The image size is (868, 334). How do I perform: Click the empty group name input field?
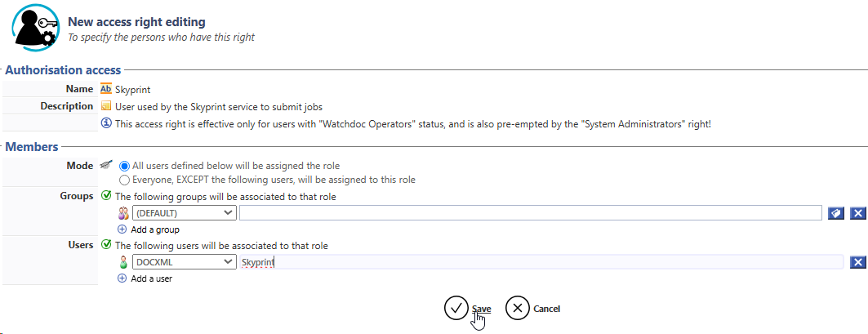[530, 213]
